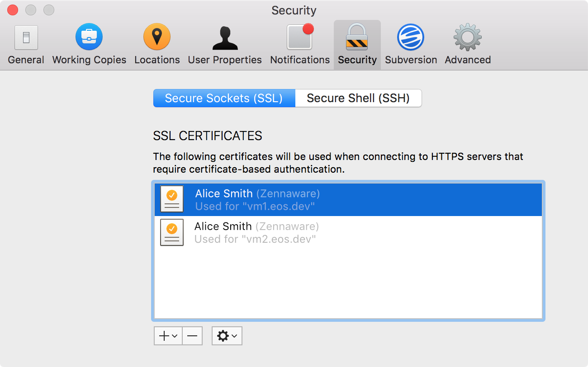
Task: Open the Working Copies preferences
Action: (x=89, y=43)
